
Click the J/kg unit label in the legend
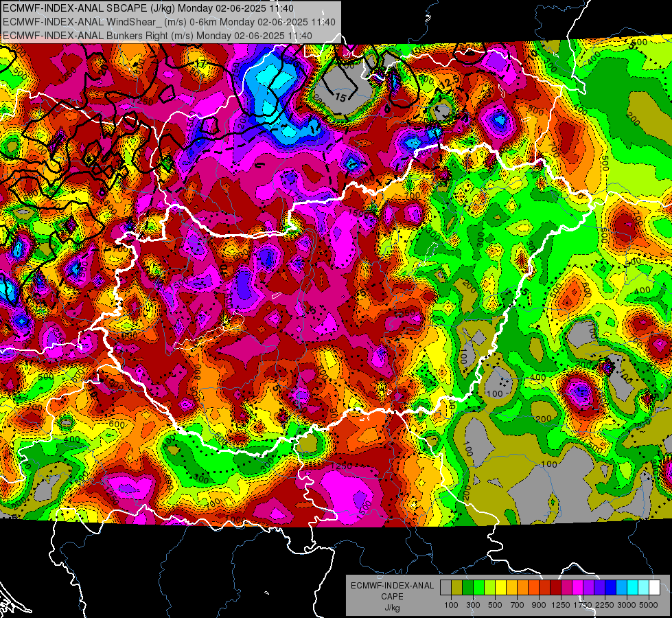(393, 608)
